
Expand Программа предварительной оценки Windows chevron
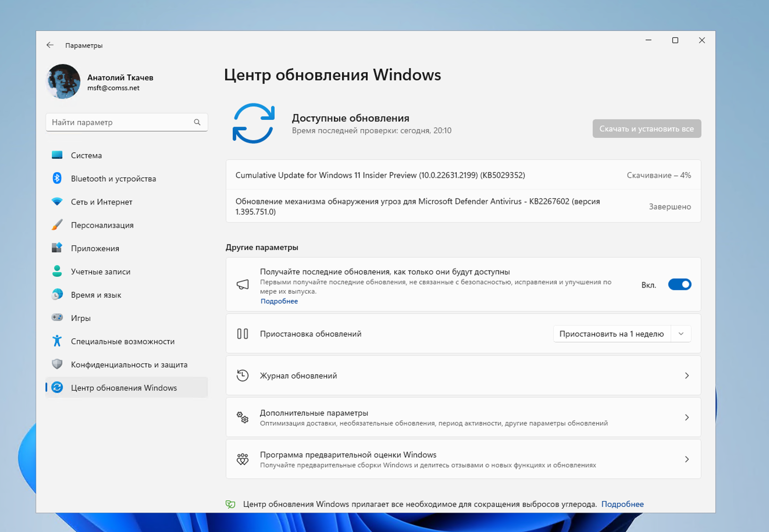(x=687, y=459)
